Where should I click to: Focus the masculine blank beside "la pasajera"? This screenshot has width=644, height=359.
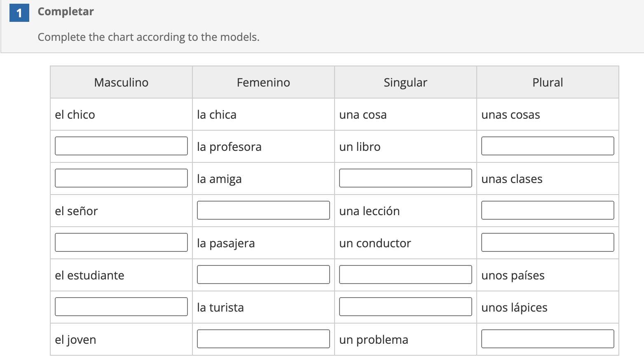click(121, 242)
